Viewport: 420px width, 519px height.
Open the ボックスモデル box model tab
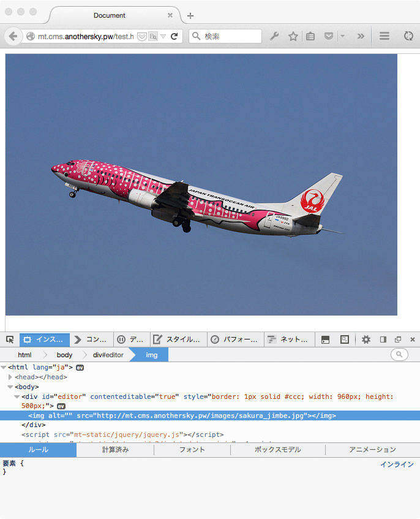pos(278,450)
